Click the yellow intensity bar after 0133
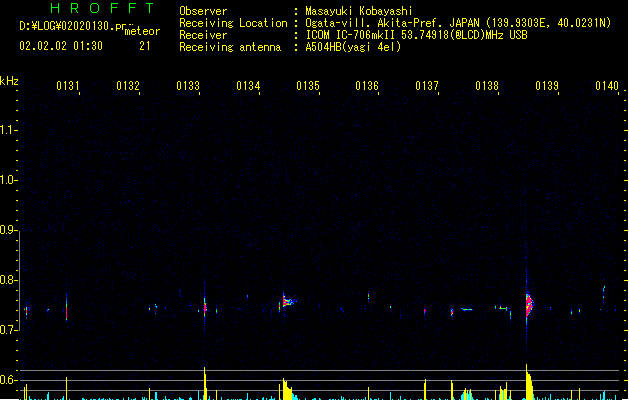Screen dimensions: 629x400 click(205, 384)
